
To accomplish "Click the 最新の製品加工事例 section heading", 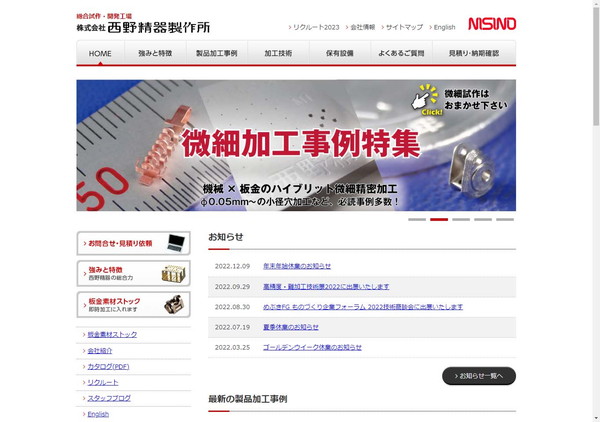I will click(x=248, y=399).
